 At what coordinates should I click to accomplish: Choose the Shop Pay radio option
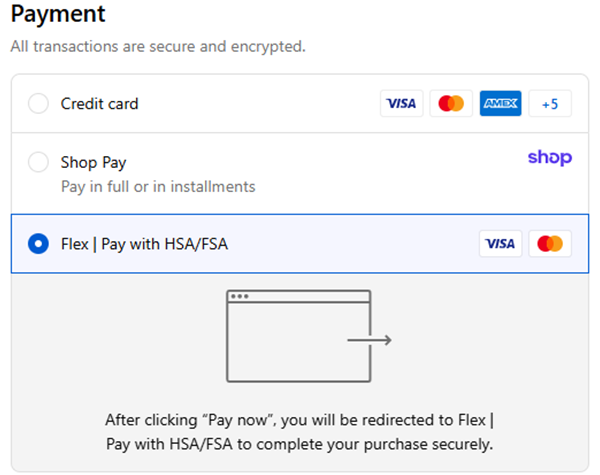pos(38,162)
